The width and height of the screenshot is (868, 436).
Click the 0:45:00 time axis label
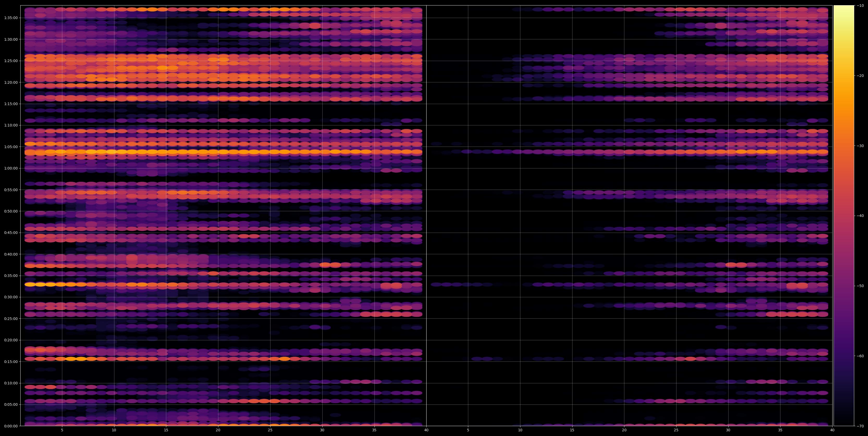coord(11,233)
